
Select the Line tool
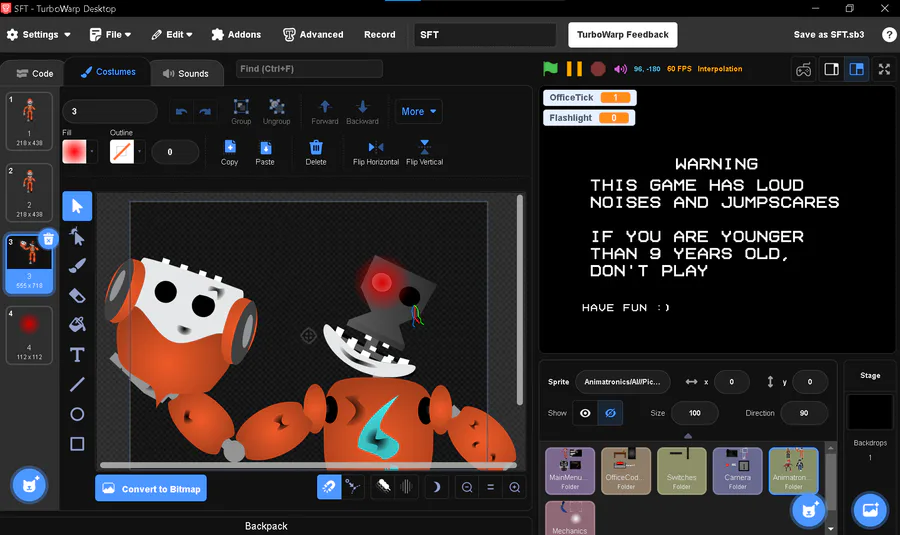pos(77,384)
